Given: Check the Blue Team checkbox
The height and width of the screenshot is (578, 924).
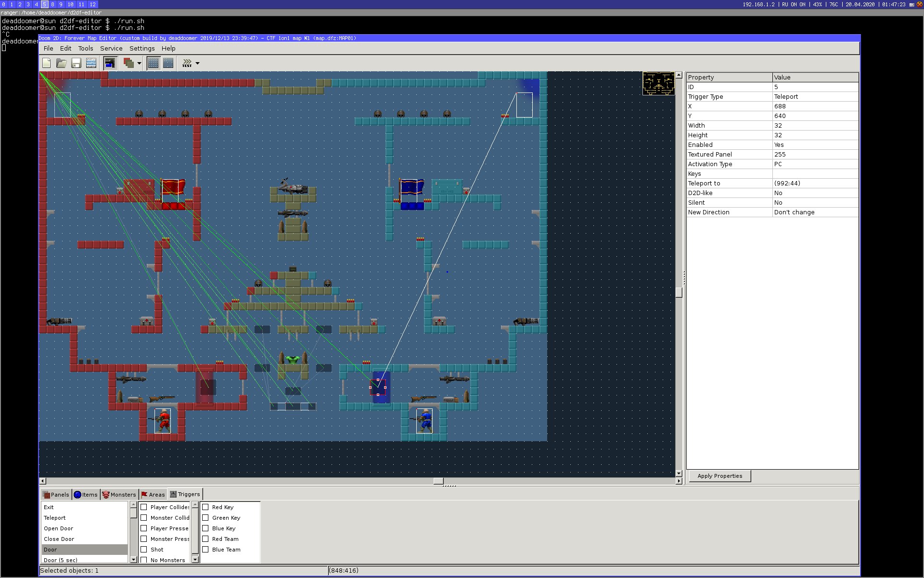Looking at the screenshot, I should click(x=205, y=550).
